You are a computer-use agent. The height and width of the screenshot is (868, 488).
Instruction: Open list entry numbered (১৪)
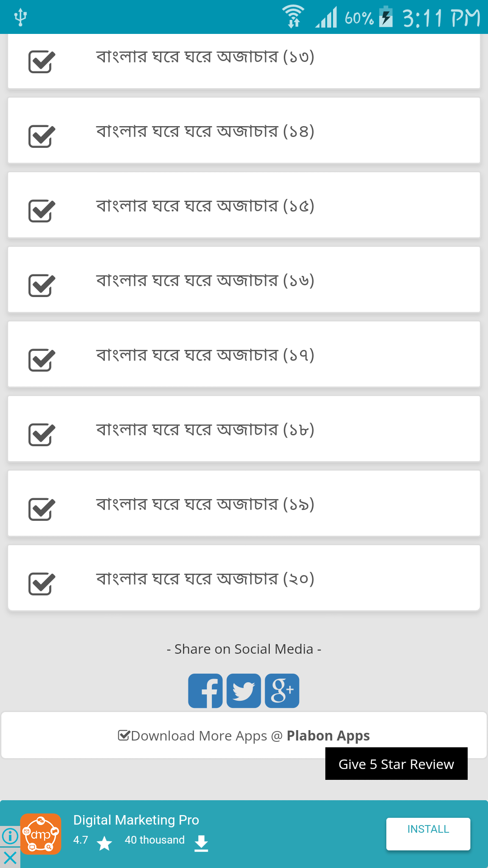tap(244, 131)
